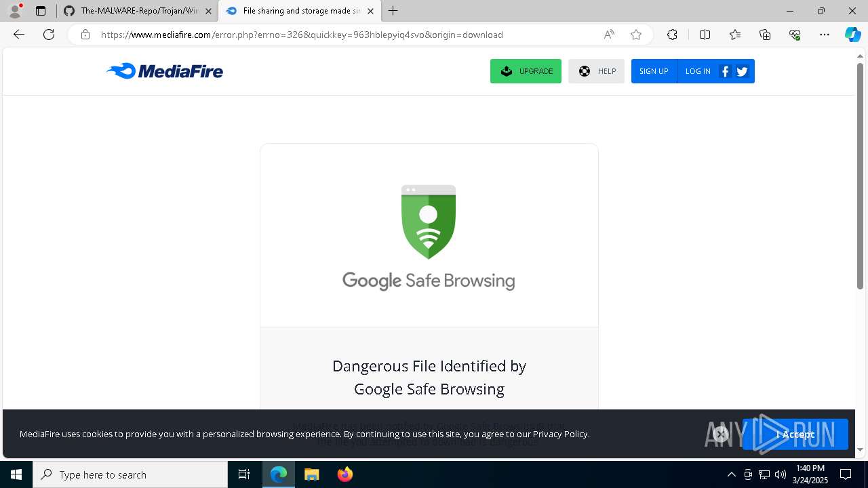Screen dimensions: 868x488
Task: Open the notification center icon
Action: pyautogui.click(x=846, y=474)
